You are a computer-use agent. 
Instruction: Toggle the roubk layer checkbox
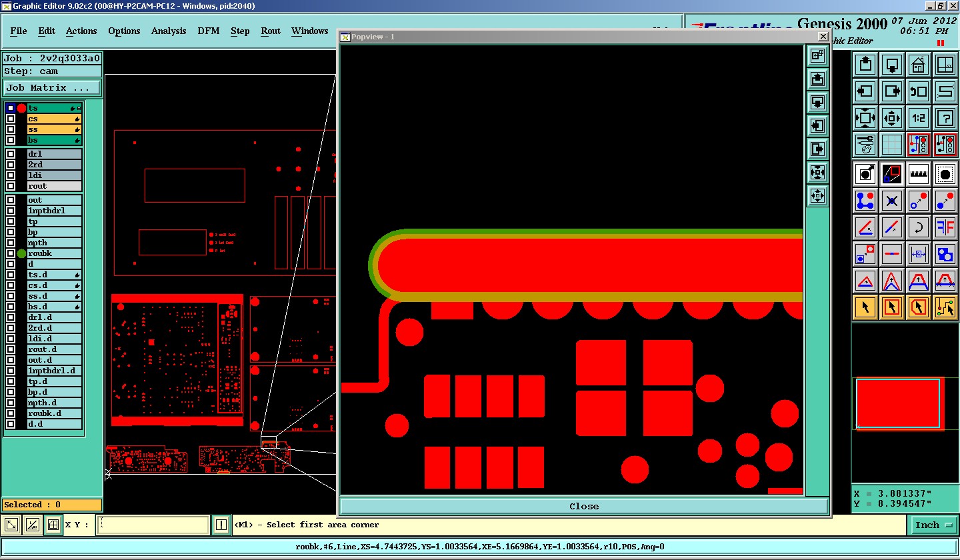[11, 253]
